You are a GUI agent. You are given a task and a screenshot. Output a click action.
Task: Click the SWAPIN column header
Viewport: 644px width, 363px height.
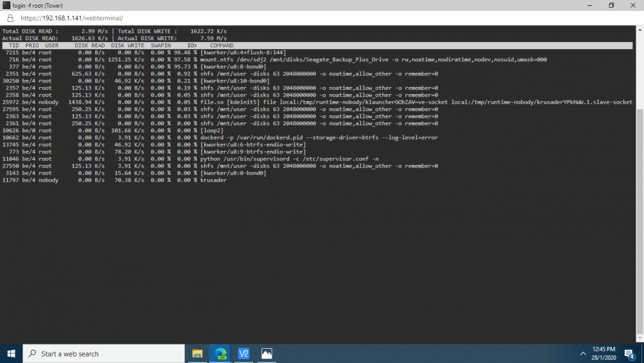pyautogui.click(x=160, y=46)
